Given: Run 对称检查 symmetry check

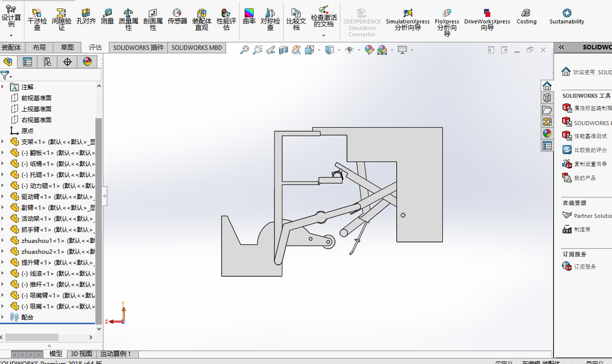Looking at the screenshot, I should (270, 19).
